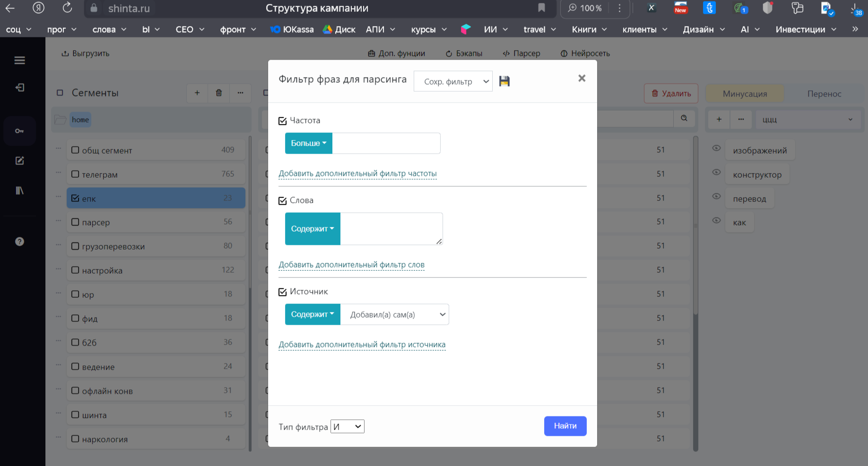Uncheck the Слова filter checkbox

coord(283,201)
